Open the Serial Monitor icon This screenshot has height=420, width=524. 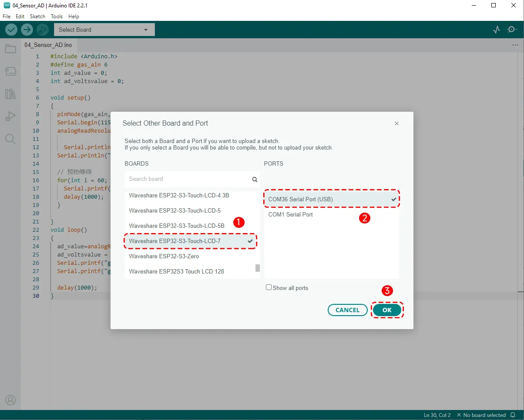512,30
